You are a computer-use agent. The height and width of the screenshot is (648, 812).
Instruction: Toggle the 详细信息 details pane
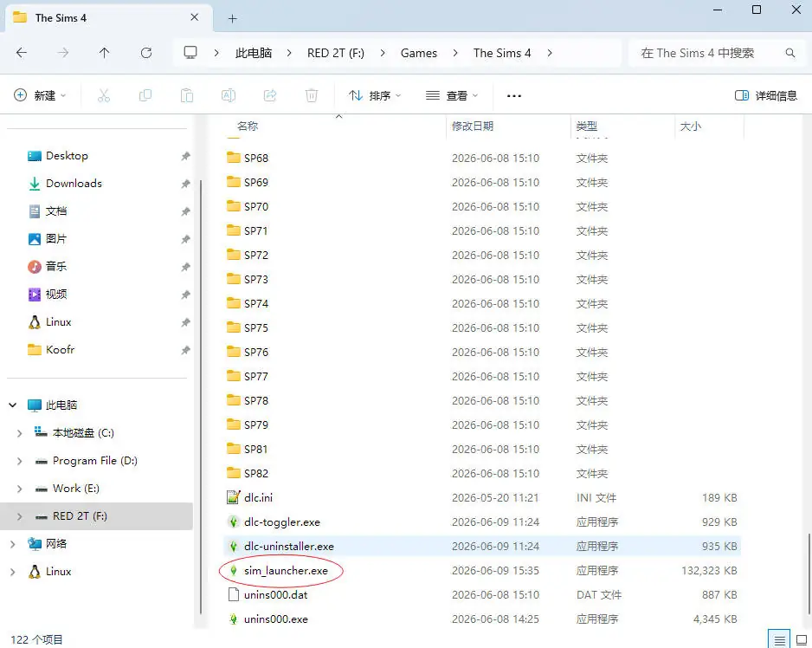coord(766,95)
